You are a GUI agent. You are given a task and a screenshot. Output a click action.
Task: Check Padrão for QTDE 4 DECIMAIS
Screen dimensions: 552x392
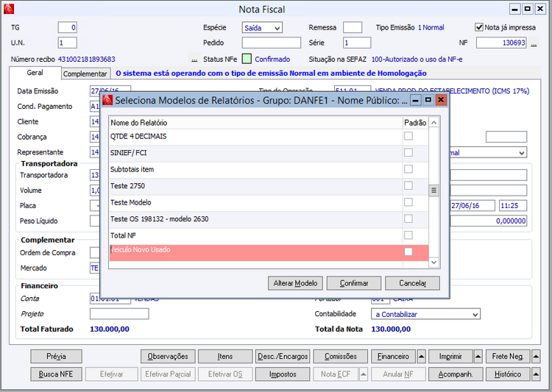tap(408, 136)
